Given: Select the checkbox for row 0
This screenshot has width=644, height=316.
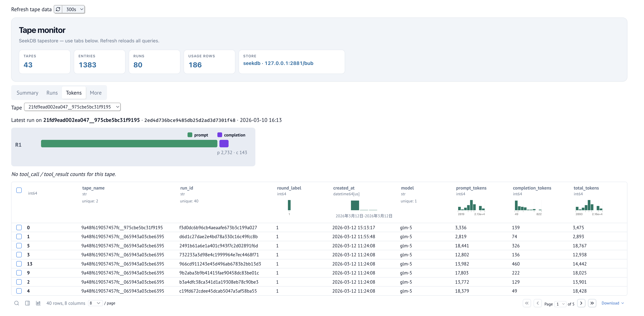Looking at the screenshot, I should pyautogui.click(x=19, y=228).
